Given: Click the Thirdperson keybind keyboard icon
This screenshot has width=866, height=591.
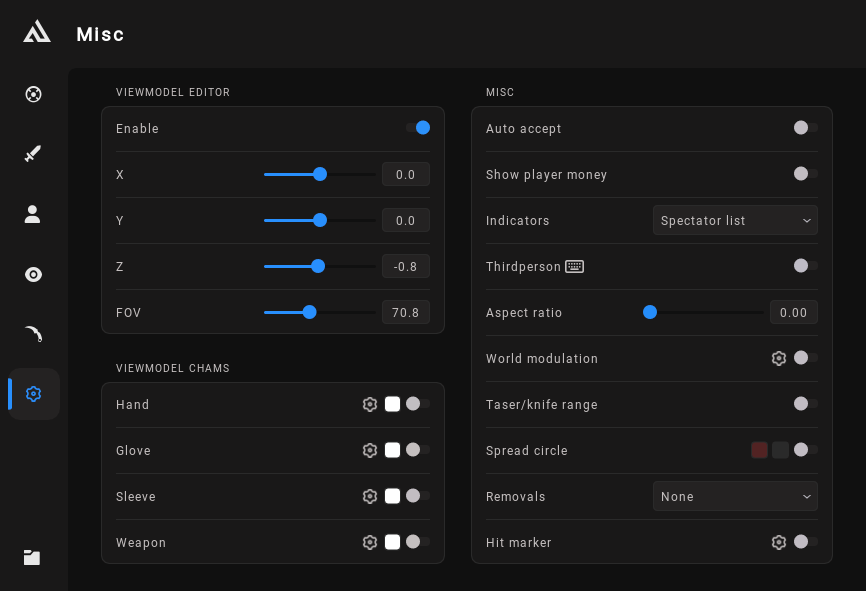Looking at the screenshot, I should (x=574, y=267).
